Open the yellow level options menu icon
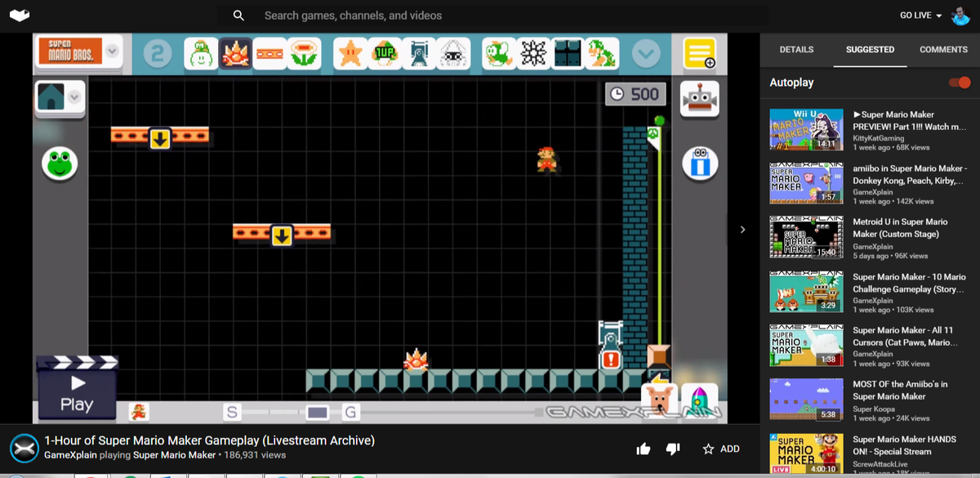980x478 pixels. (700, 53)
